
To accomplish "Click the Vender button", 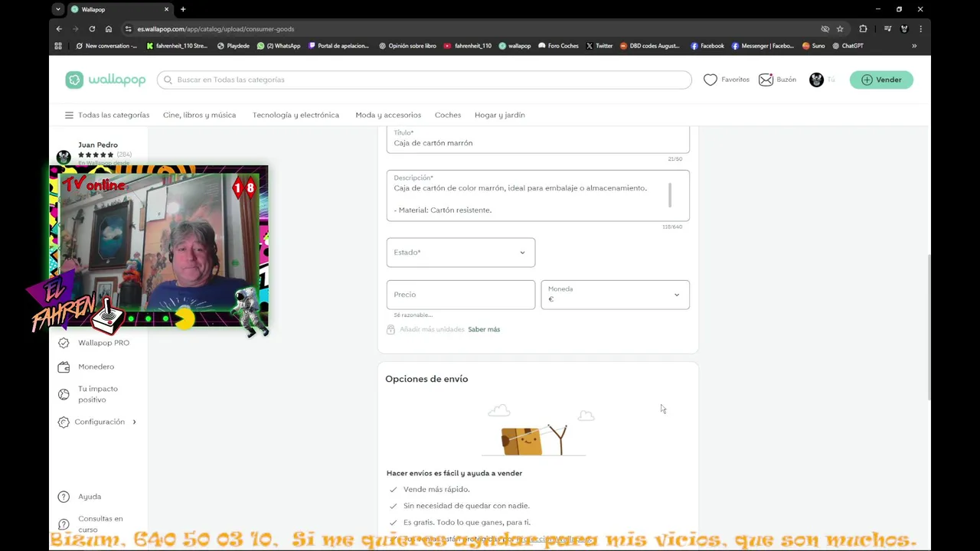I will (881, 80).
